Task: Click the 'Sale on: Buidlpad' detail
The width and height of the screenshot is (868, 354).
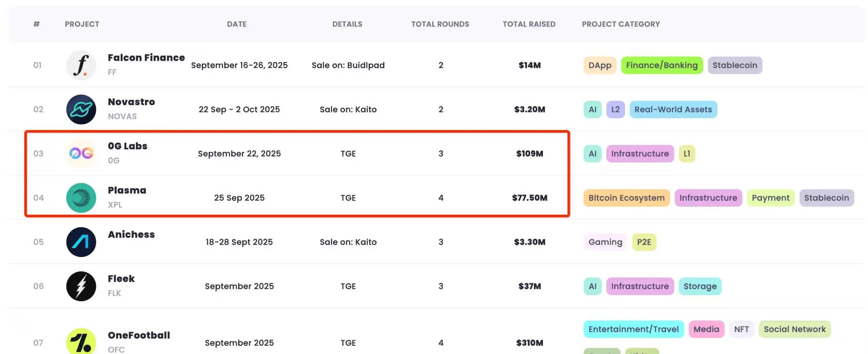Action: click(348, 65)
